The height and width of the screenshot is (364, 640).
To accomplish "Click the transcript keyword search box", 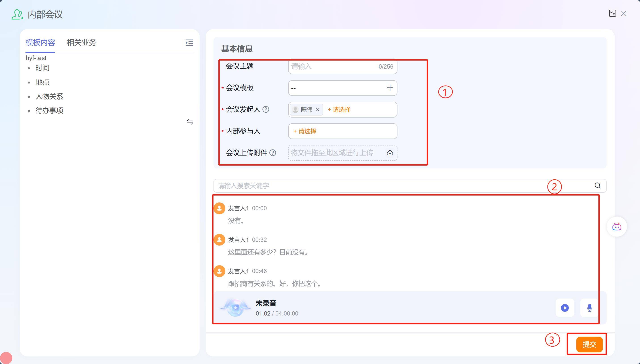I will pyautogui.click(x=400, y=186).
